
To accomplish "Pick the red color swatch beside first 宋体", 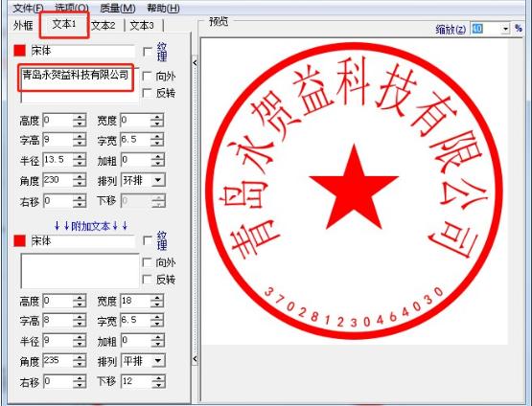I will pyautogui.click(x=20, y=51).
